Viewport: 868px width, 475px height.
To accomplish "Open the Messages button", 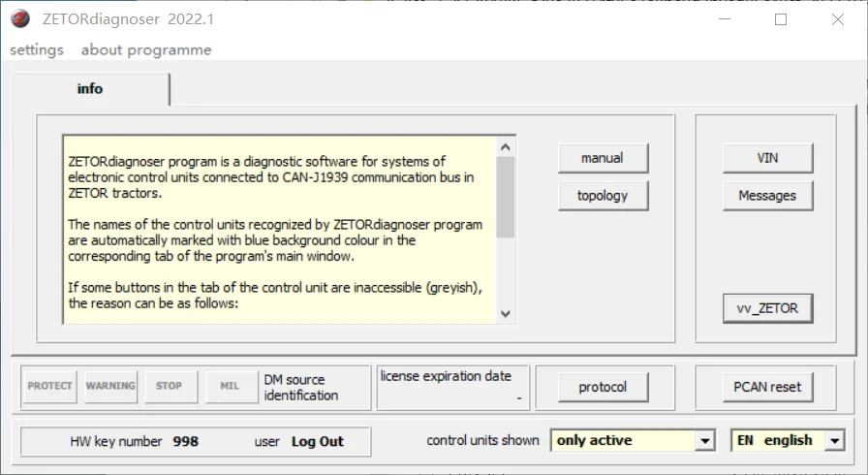I will (x=768, y=196).
